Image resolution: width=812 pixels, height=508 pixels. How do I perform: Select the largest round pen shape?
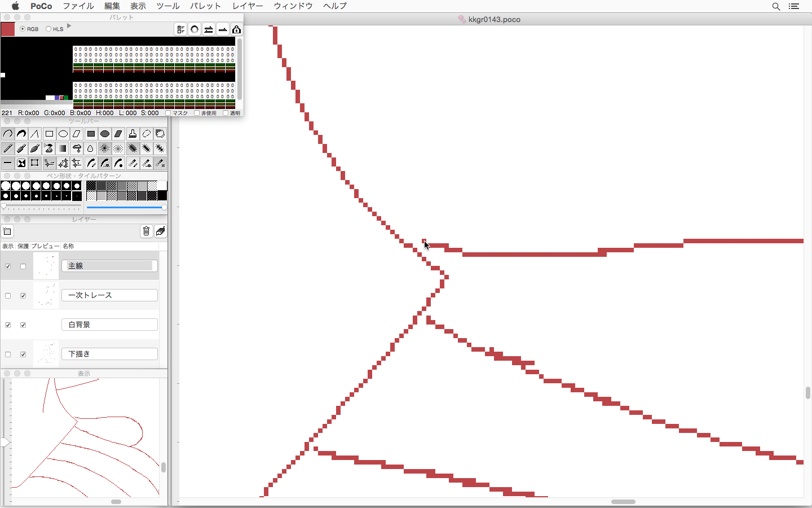(6, 186)
